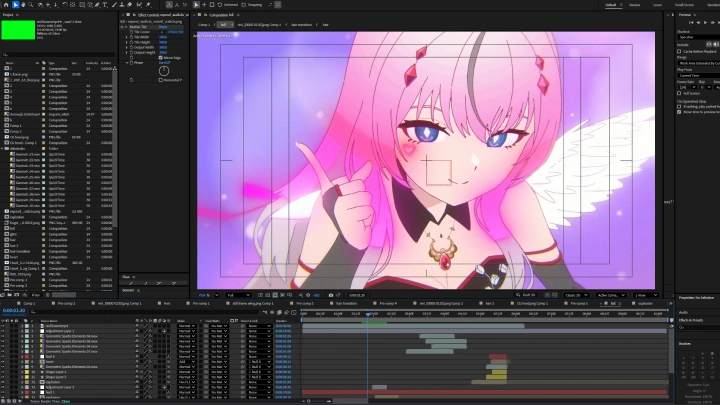The image size is (720, 405).
Task: Open the hair transition timeline tab
Action: point(346,304)
